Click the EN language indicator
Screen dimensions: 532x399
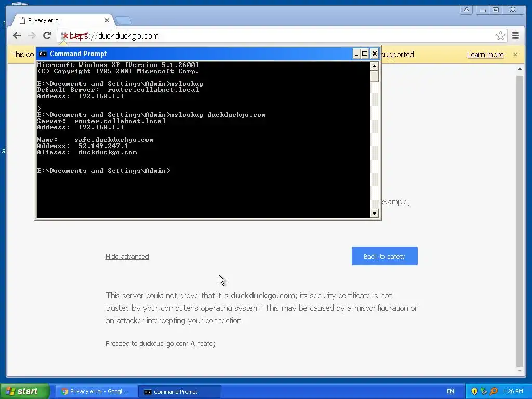[x=450, y=391]
